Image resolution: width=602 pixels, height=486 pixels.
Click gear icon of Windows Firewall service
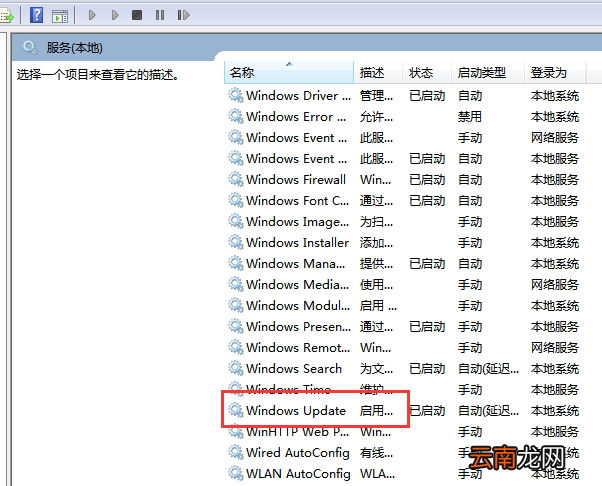[x=236, y=179]
